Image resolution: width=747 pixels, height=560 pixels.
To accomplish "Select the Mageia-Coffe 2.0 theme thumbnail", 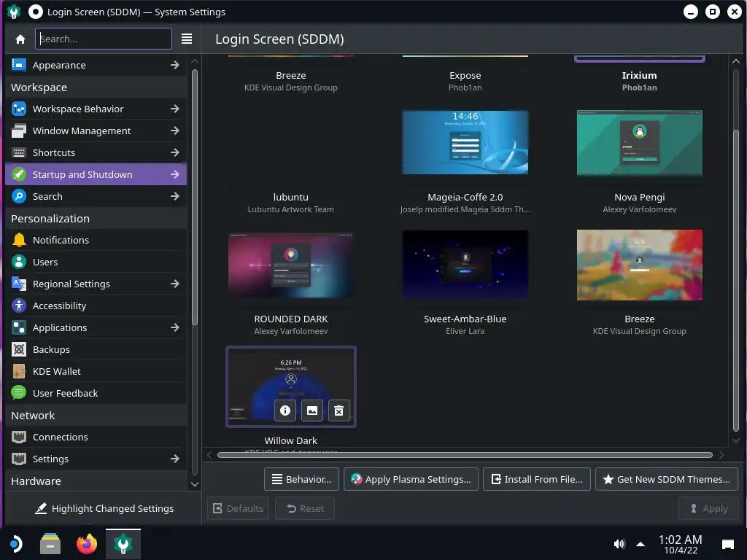I will (465, 142).
